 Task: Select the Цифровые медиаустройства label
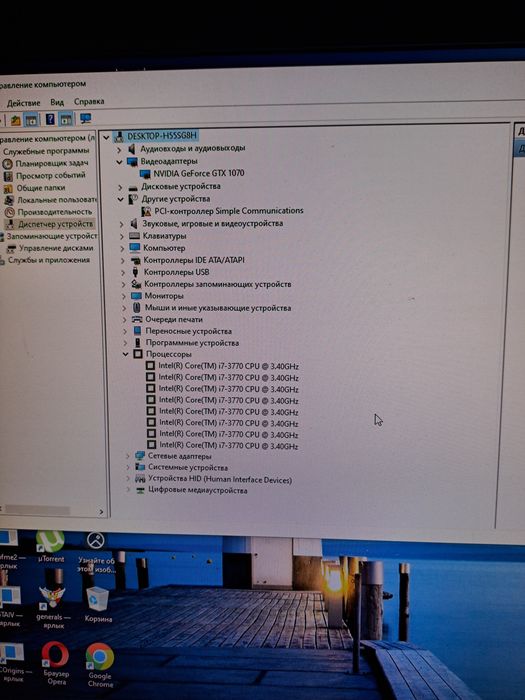(198, 490)
